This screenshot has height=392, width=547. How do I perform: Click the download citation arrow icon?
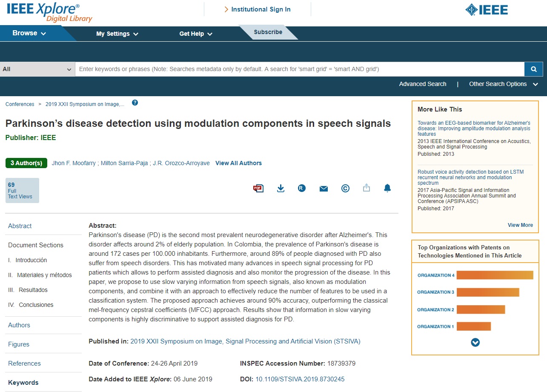[281, 188]
